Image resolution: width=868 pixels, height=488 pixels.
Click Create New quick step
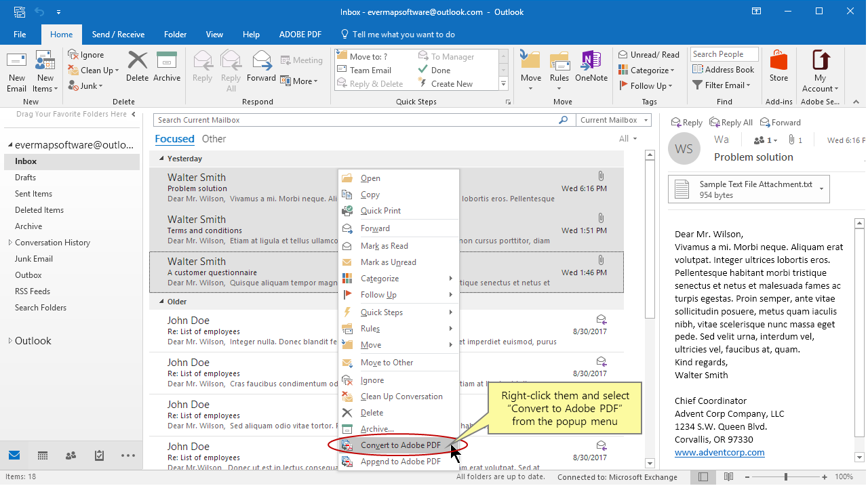(446, 84)
